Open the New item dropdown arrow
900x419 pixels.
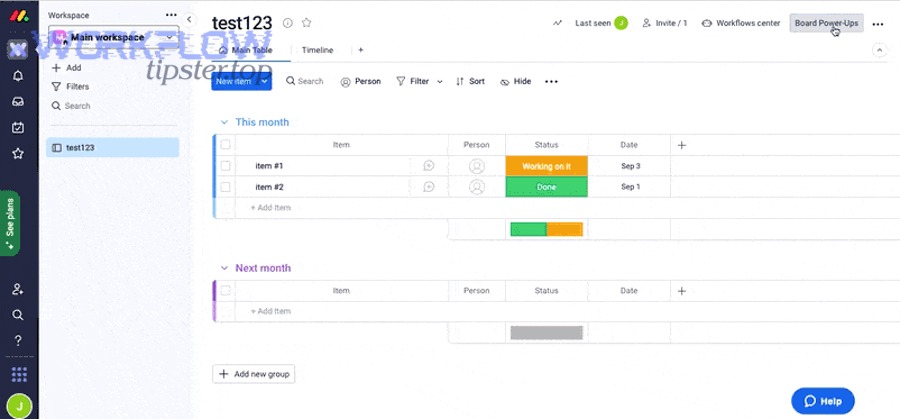[x=265, y=82]
